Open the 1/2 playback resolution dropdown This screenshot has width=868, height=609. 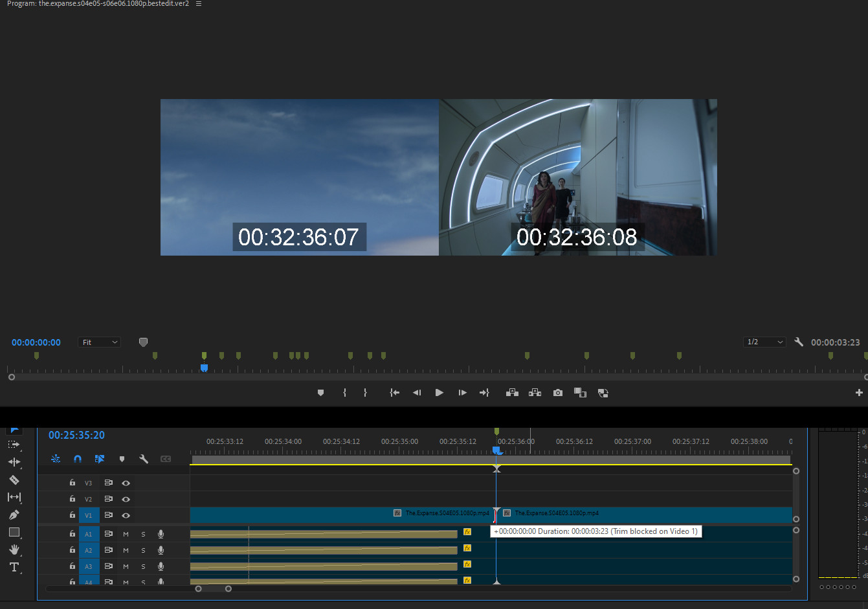pos(764,342)
